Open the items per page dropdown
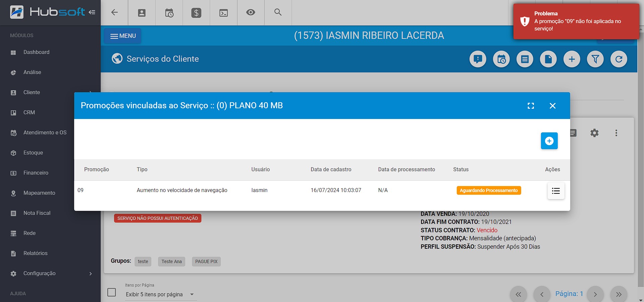The image size is (644, 302). coord(160,294)
